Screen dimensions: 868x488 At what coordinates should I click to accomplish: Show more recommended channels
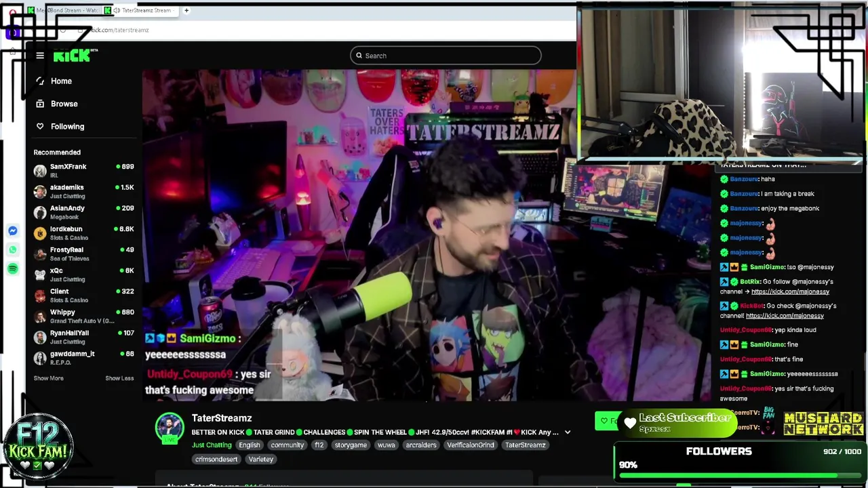(x=48, y=378)
